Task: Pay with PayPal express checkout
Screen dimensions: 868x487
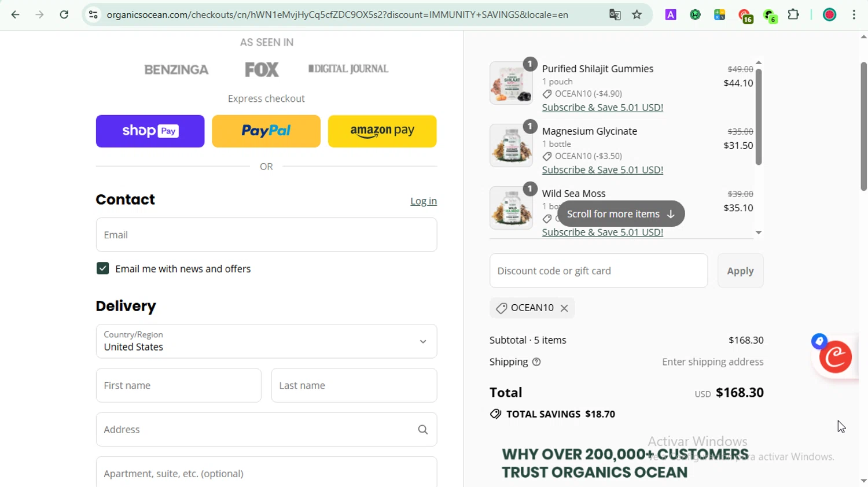Action: [266, 131]
